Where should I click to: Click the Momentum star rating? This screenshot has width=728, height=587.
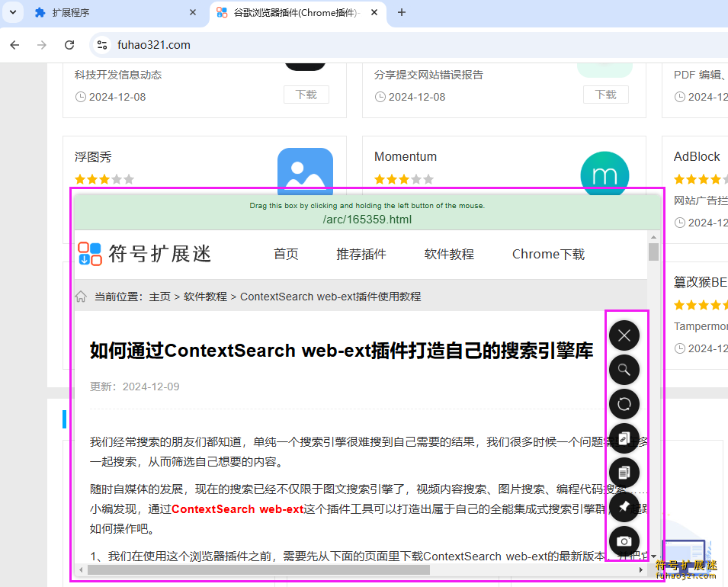coord(404,179)
